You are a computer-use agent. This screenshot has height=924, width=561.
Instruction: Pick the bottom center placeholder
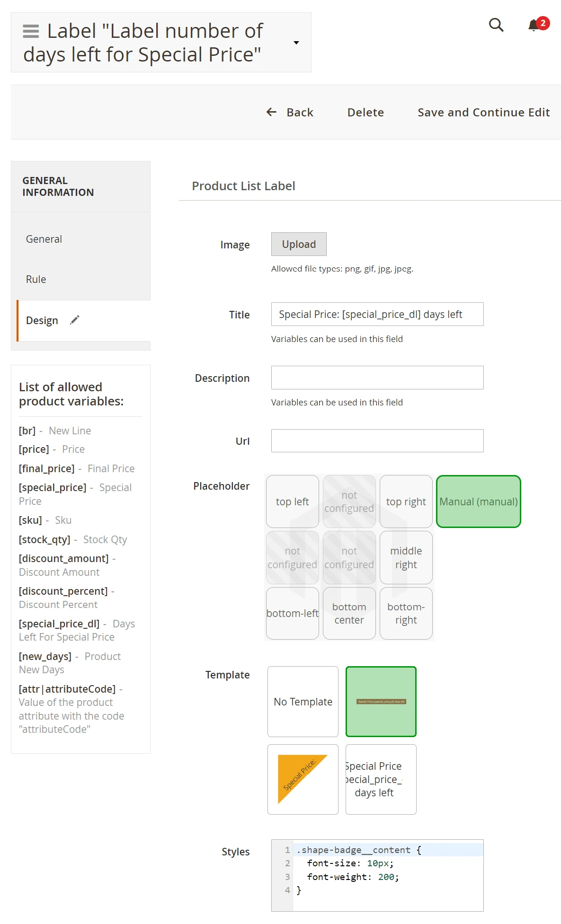[349, 613]
